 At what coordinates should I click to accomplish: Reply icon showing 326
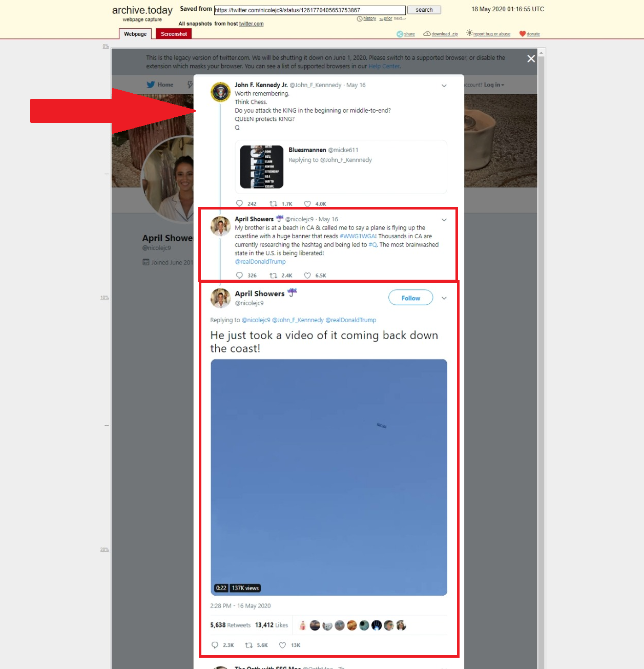pos(239,275)
